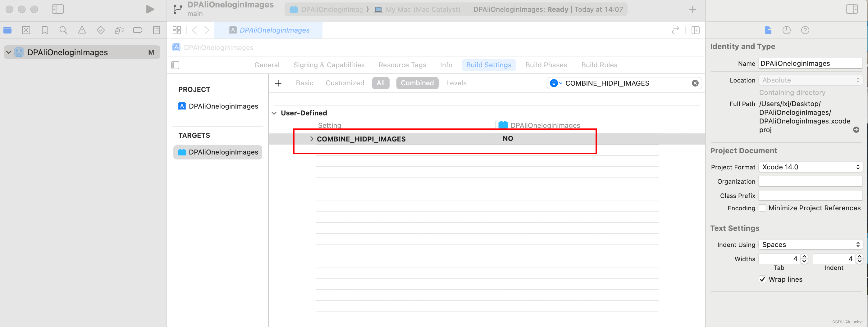Open the Project navigator folder icon
Screen dimensions: 868x327
click(7, 30)
